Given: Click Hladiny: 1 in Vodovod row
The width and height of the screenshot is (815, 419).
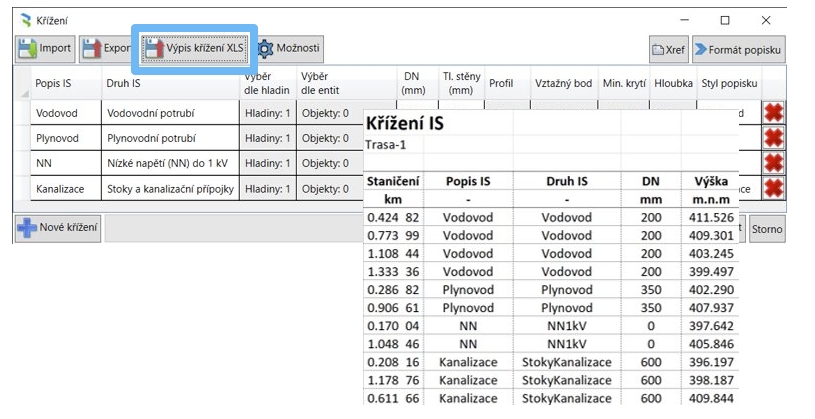Looking at the screenshot, I should 267,113.
